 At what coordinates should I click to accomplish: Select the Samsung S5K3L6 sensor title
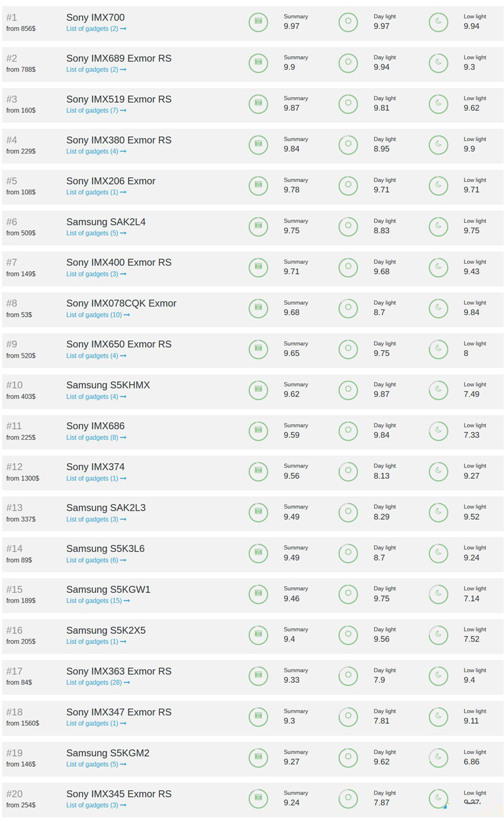(105, 548)
